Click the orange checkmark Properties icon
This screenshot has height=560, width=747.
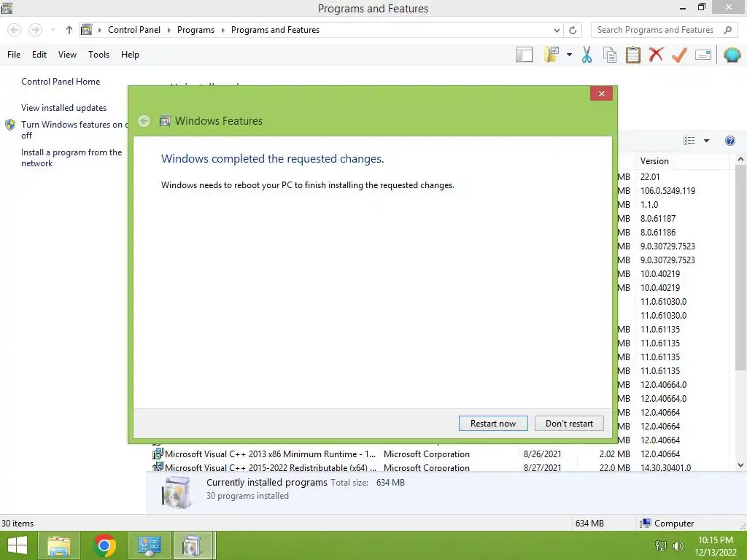coord(679,55)
